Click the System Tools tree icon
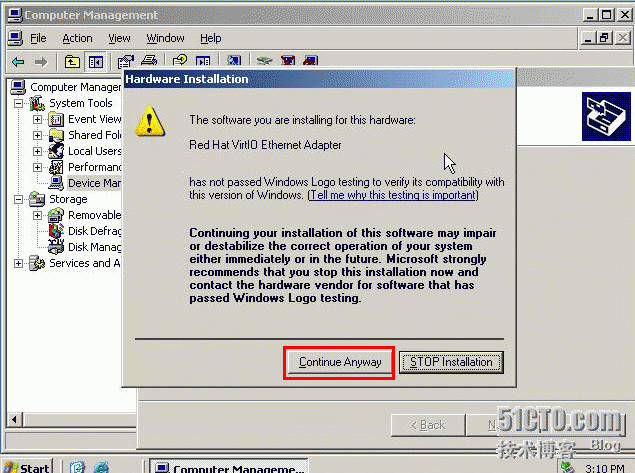Image resolution: width=635 pixels, height=473 pixels. click(x=37, y=103)
